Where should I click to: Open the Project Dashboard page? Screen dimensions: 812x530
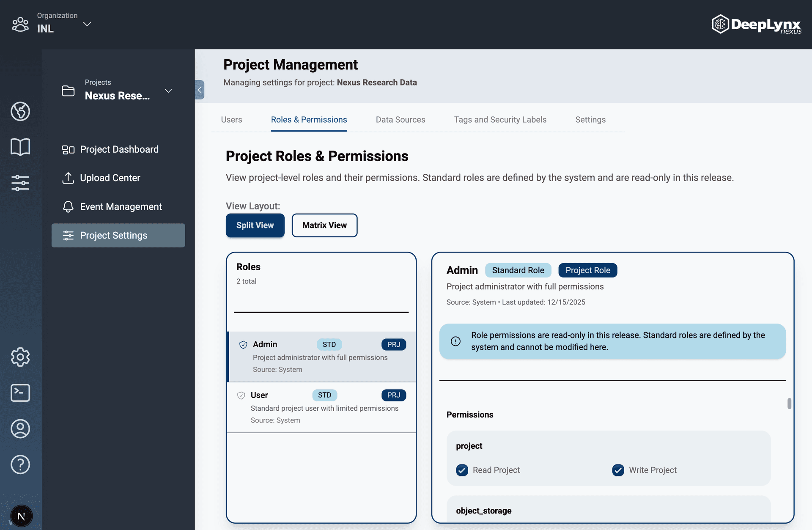[119, 149]
